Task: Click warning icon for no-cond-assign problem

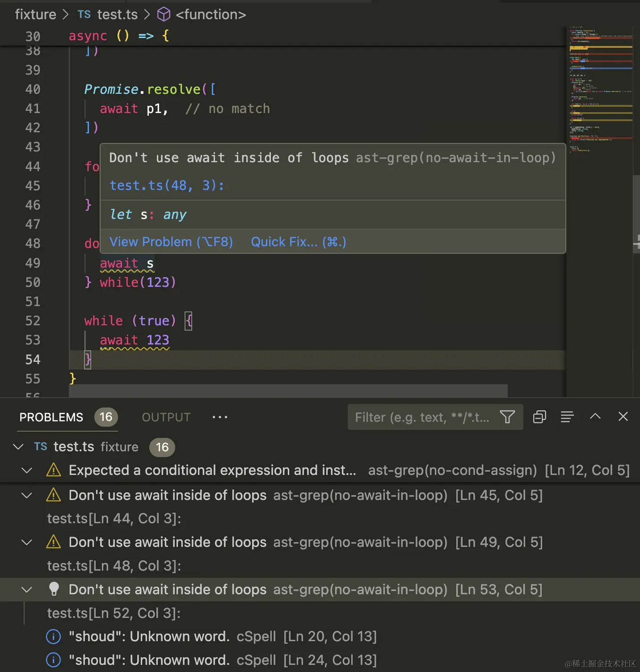Action: 54,470
